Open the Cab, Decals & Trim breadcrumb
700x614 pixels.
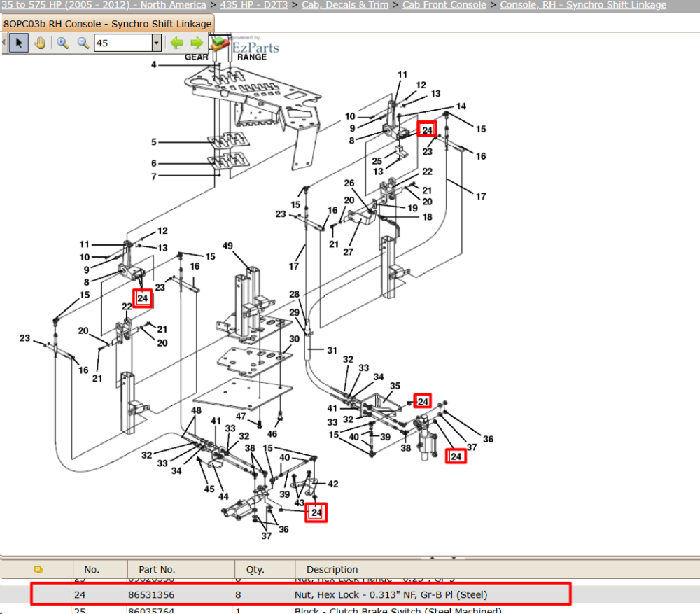point(345,5)
